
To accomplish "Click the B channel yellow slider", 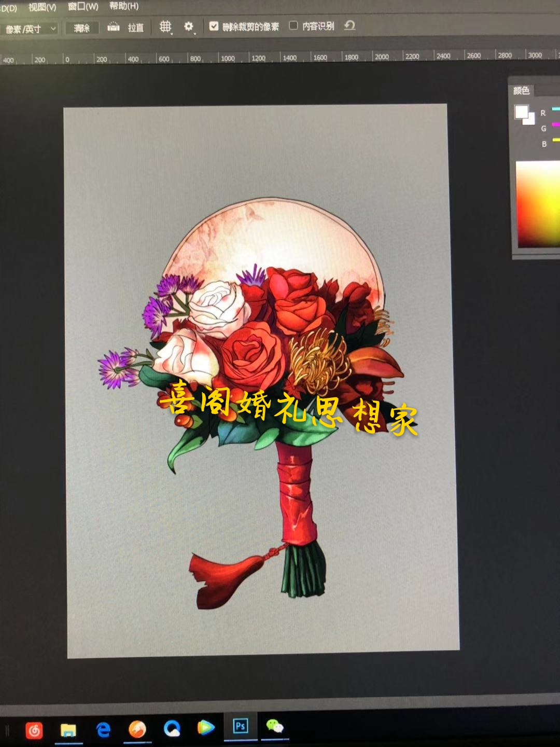I will (555, 140).
